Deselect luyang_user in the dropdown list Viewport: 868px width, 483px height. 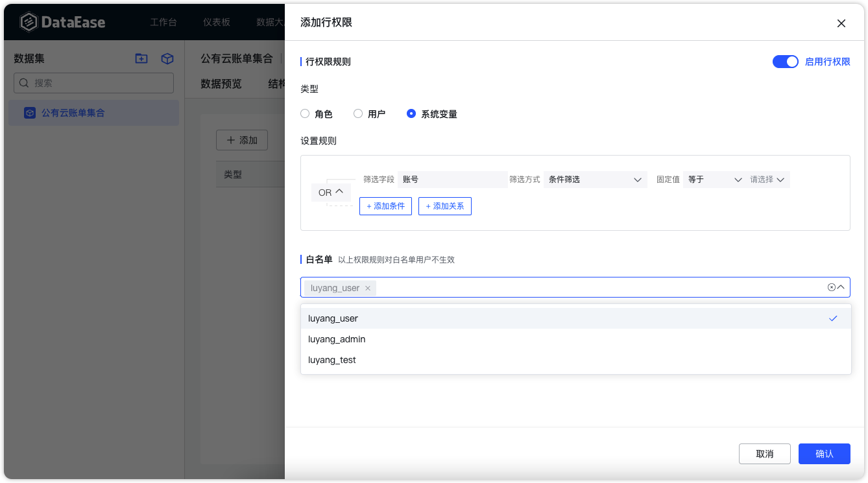(x=576, y=318)
